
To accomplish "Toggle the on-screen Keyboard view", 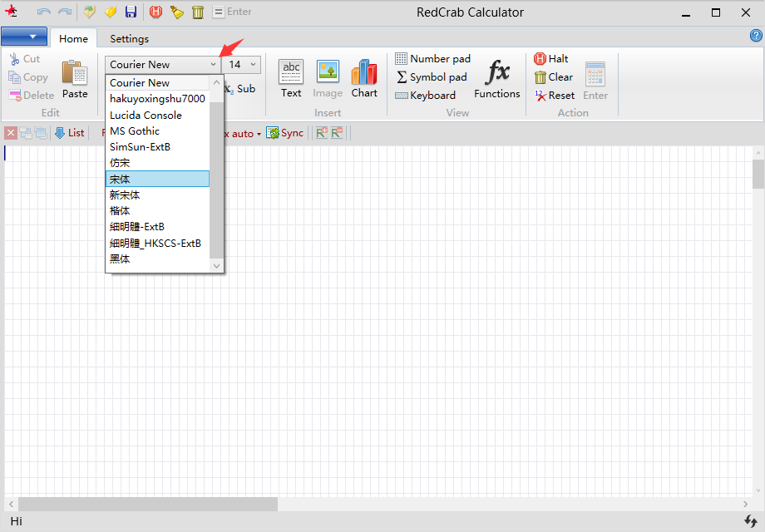I will 426,96.
